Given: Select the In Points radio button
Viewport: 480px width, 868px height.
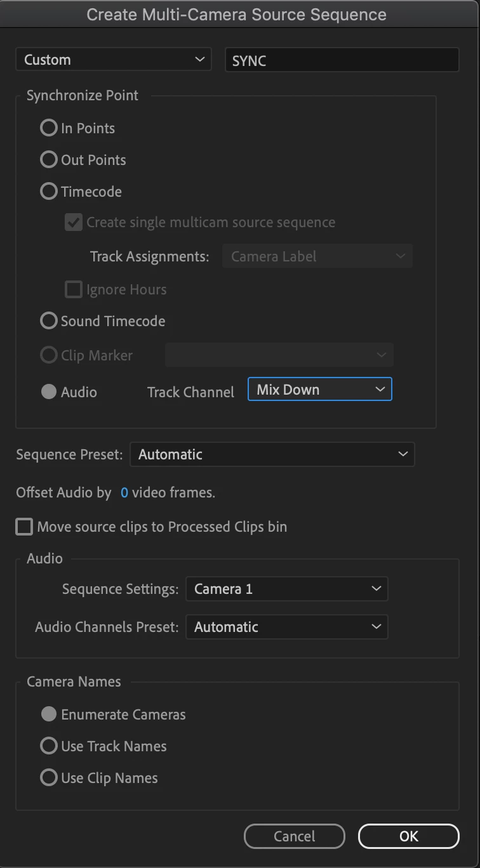Looking at the screenshot, I should (49, 128).
